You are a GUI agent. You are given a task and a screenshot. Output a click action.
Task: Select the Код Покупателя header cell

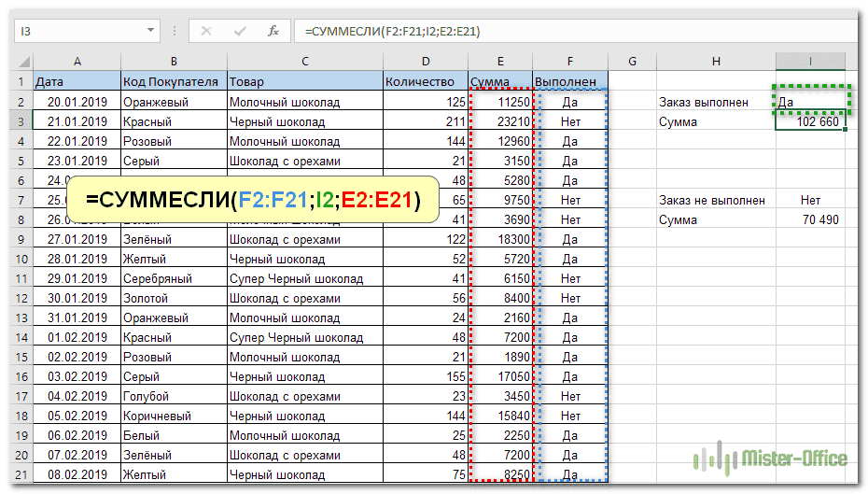tap(174, 82)
